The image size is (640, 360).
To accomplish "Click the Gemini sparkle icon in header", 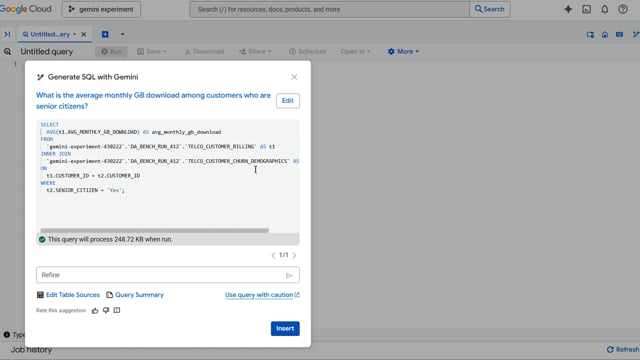I will click(568, 9).
